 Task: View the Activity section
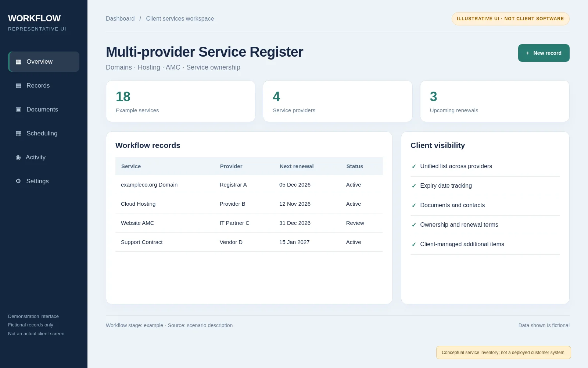(x=44, y=157)
